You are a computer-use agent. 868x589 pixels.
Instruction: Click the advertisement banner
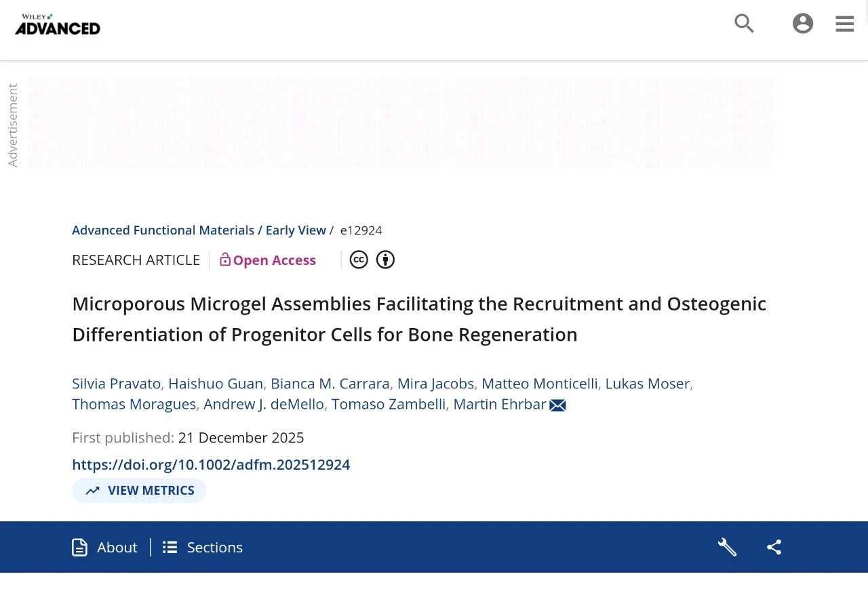(x=400, y=122)
